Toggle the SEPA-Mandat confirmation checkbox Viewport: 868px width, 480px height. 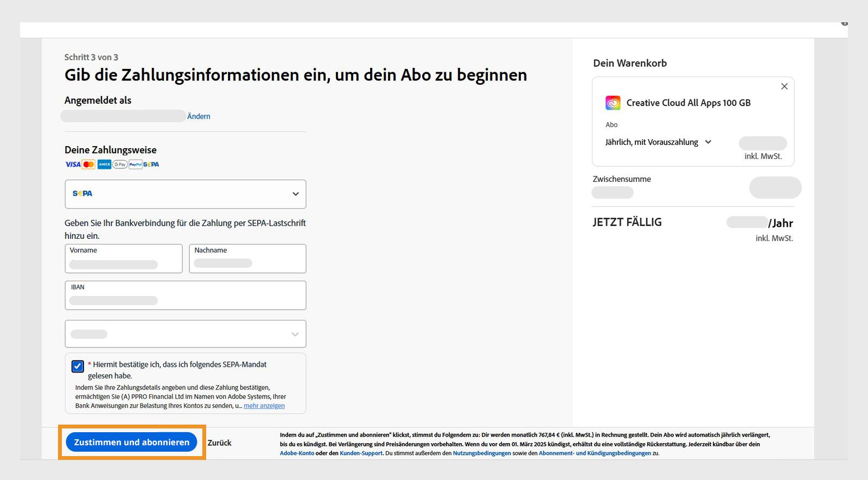[x=78, y=366]
